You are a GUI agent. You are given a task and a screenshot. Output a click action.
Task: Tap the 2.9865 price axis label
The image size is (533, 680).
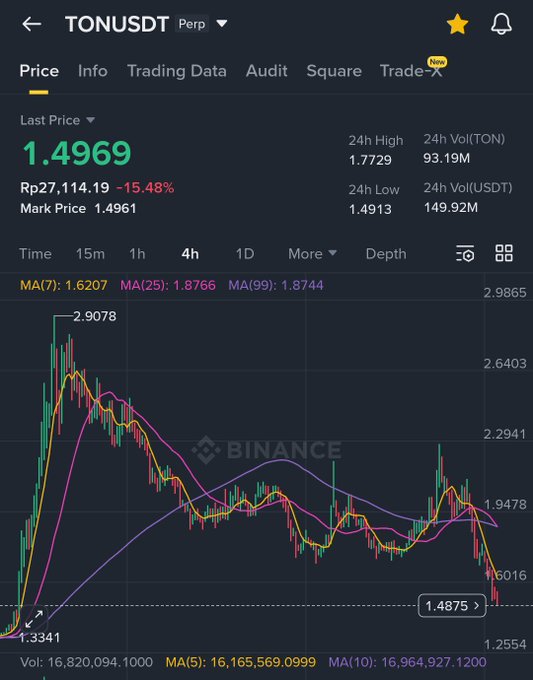[x=505, y=293]
